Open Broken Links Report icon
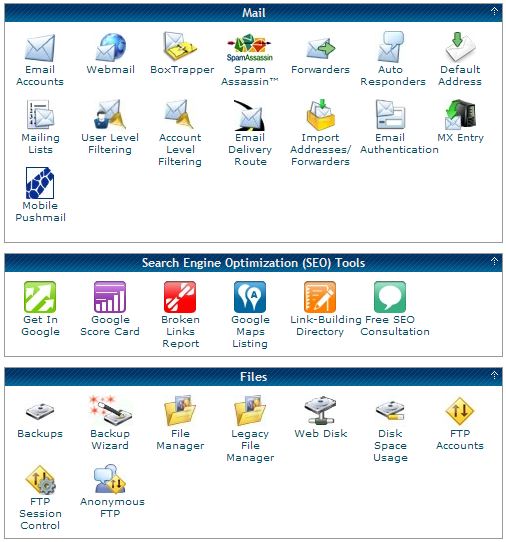This screenshot has width=506, height=542. pos(180,297)
